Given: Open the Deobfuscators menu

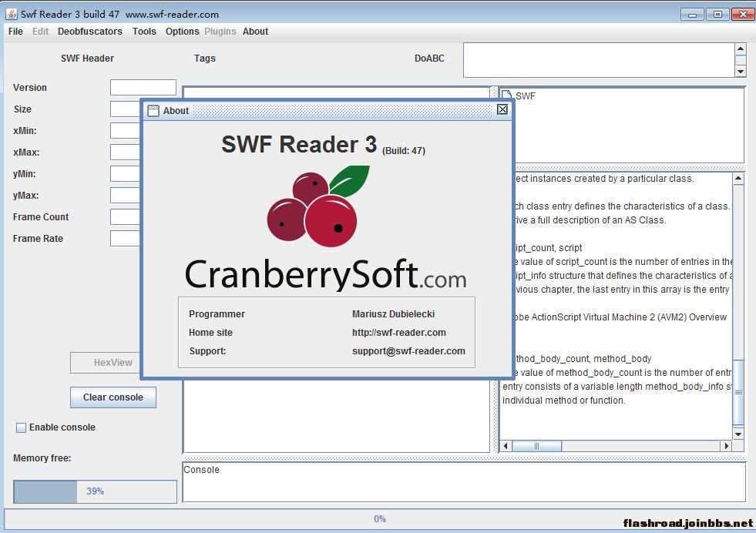Looking at the screenshot, I should tap(89, 32).
